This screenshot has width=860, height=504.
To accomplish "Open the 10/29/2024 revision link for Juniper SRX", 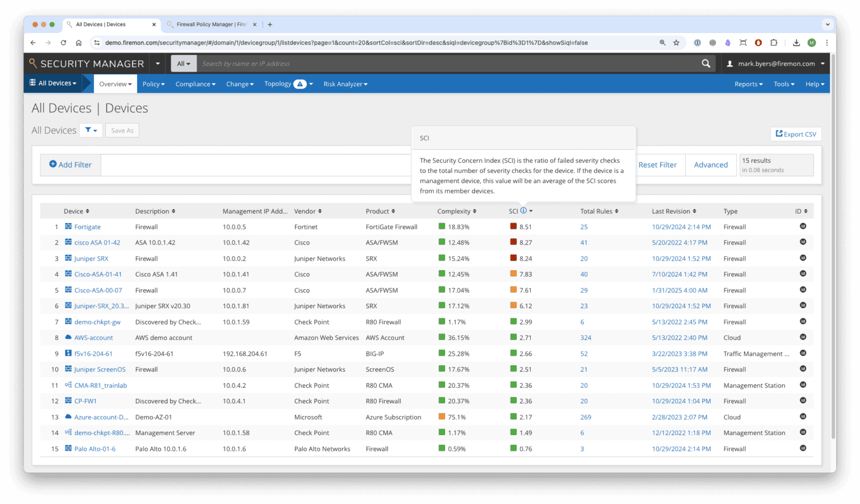I will (x=681, y=258).
